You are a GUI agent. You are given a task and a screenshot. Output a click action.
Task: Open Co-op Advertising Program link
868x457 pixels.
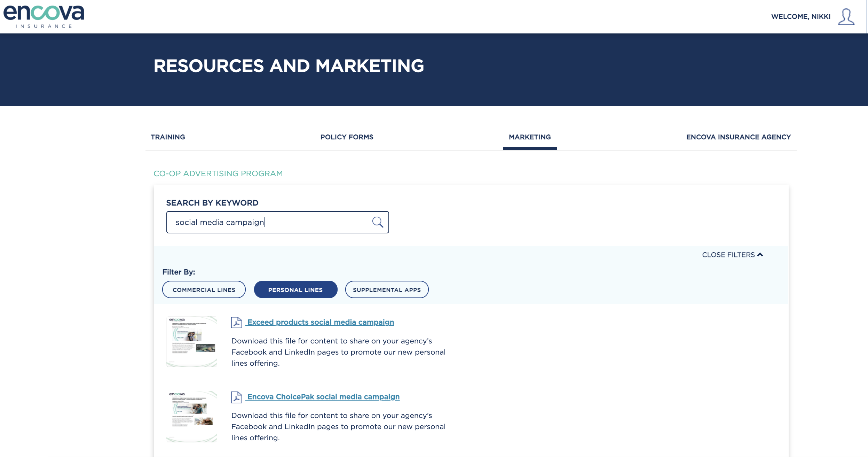point(218,173)
